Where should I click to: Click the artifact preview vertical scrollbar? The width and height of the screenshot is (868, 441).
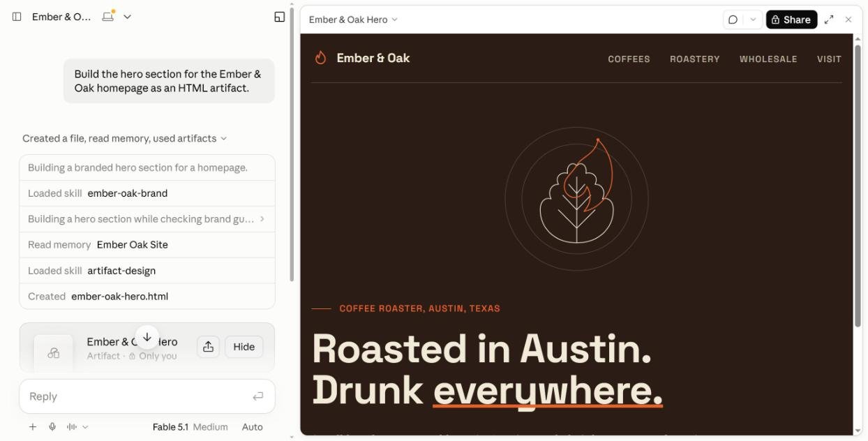[858, 185]
